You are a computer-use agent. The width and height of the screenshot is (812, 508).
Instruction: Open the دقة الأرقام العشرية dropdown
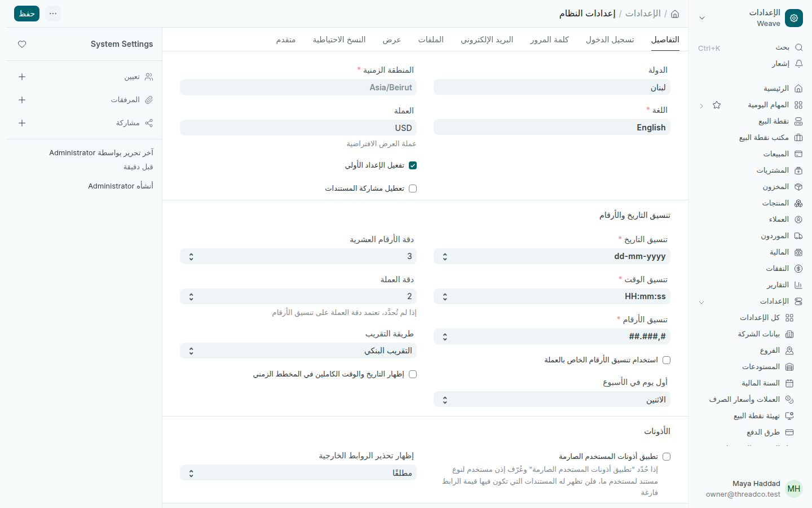[x=298, y=256]
